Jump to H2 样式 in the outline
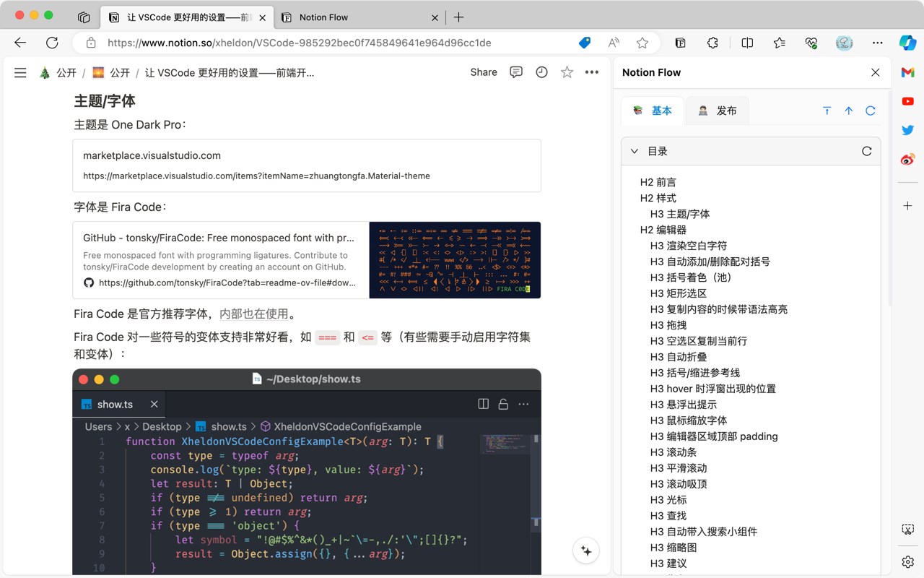This screenshot has width=924, height=578. click(658, 198)
